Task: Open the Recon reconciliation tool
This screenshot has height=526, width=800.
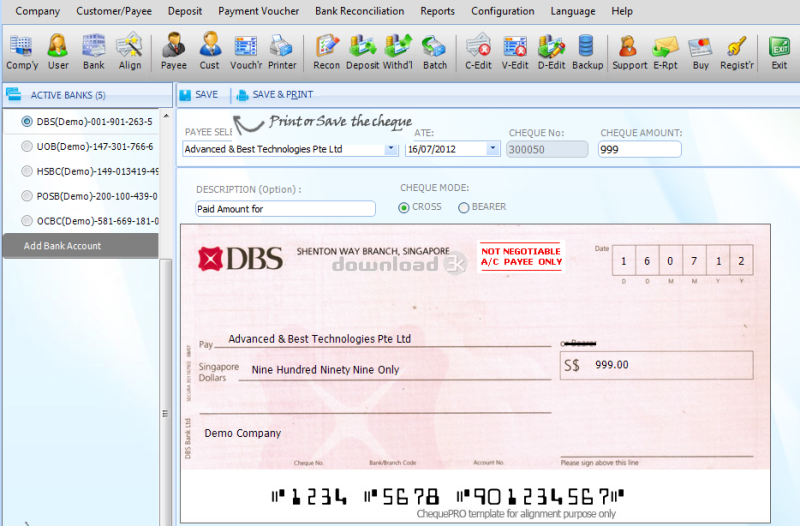Action: coord(326,51)
